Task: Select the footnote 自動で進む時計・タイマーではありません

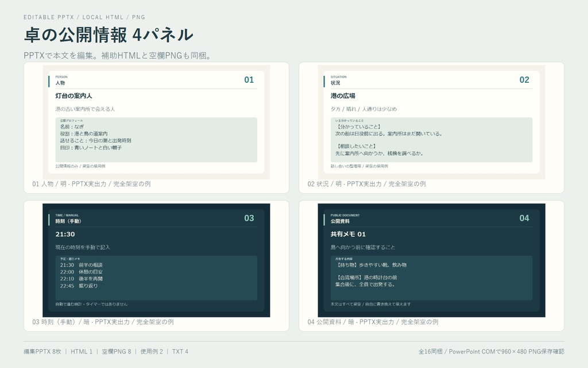Action: click(x=91, y=304)
